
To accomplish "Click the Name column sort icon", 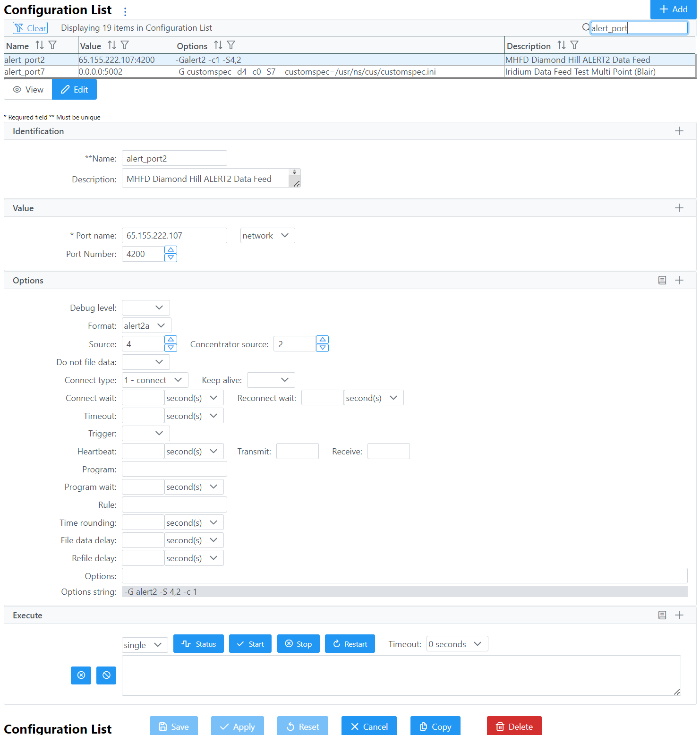I will [40, 45].
